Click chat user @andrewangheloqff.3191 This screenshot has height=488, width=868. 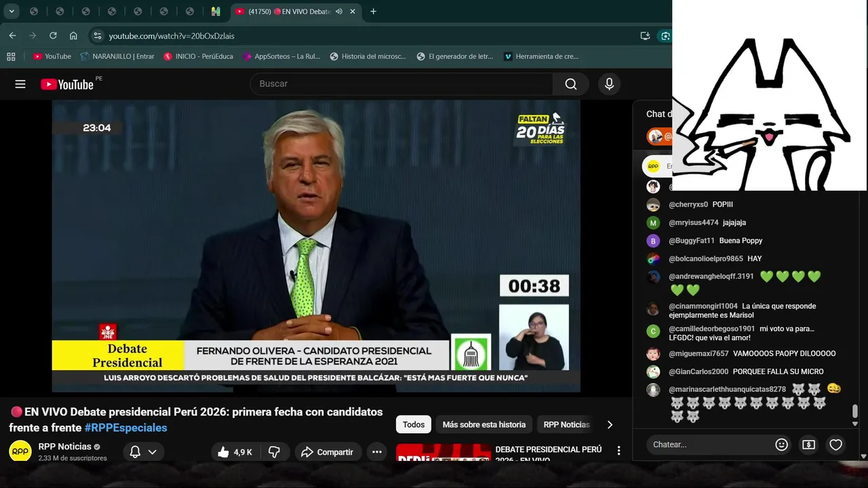[x=711, y=277]
